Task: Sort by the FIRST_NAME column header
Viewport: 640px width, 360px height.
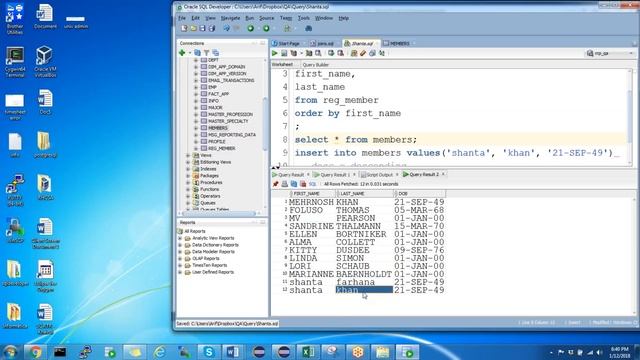Action: [x=312, y=193]
